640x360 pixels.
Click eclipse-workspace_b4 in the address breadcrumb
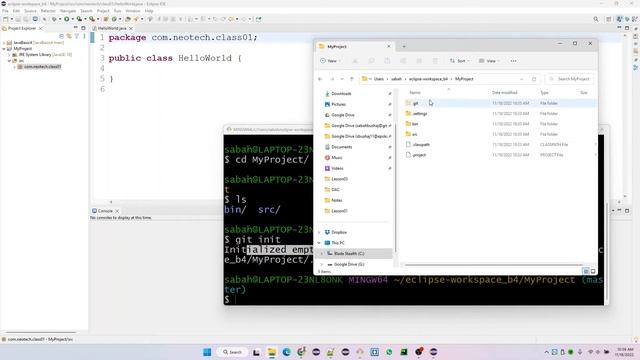(428, 79)
